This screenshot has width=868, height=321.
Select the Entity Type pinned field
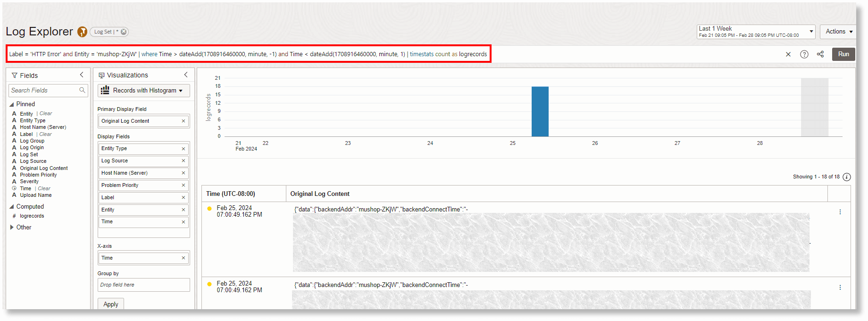tap(33, 120)
